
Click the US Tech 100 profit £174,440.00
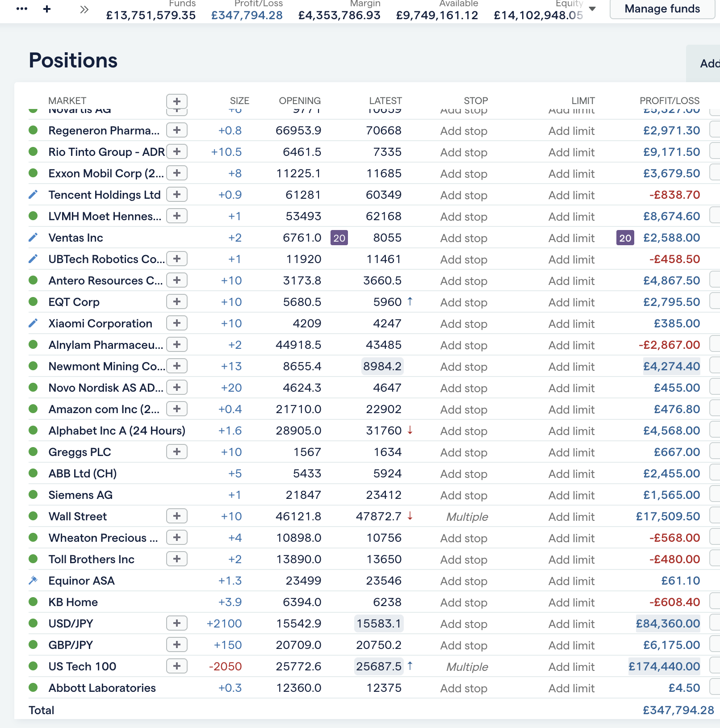[x=664, y=666]
